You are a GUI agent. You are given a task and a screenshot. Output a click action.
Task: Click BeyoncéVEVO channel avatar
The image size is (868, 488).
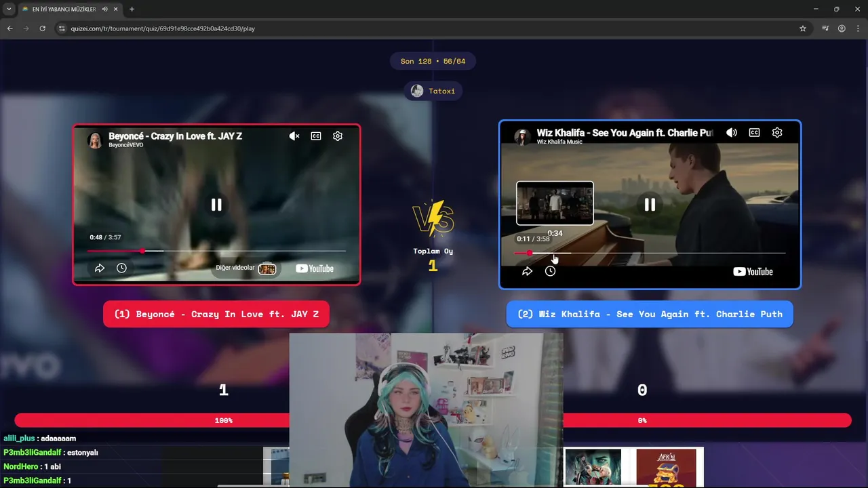(95, 140)
